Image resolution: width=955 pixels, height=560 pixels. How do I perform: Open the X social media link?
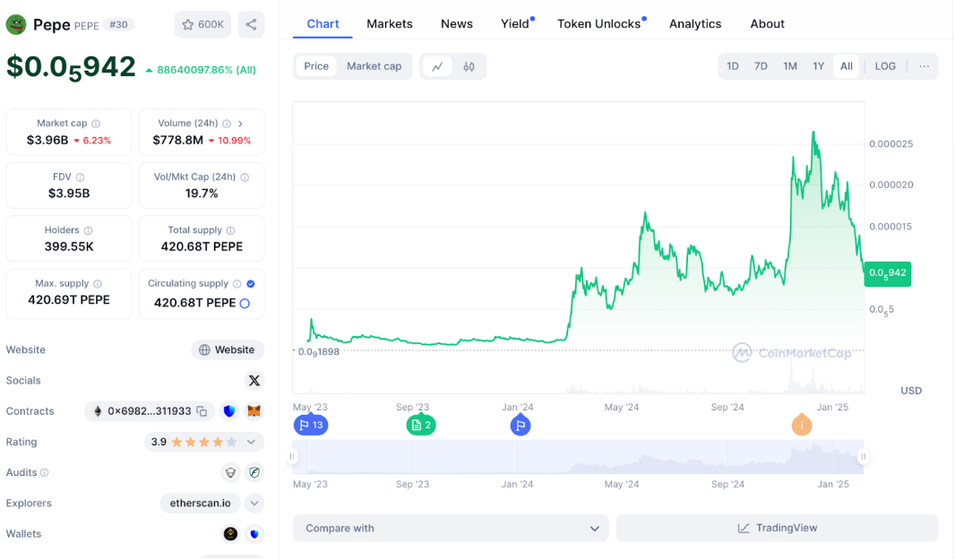254,381
